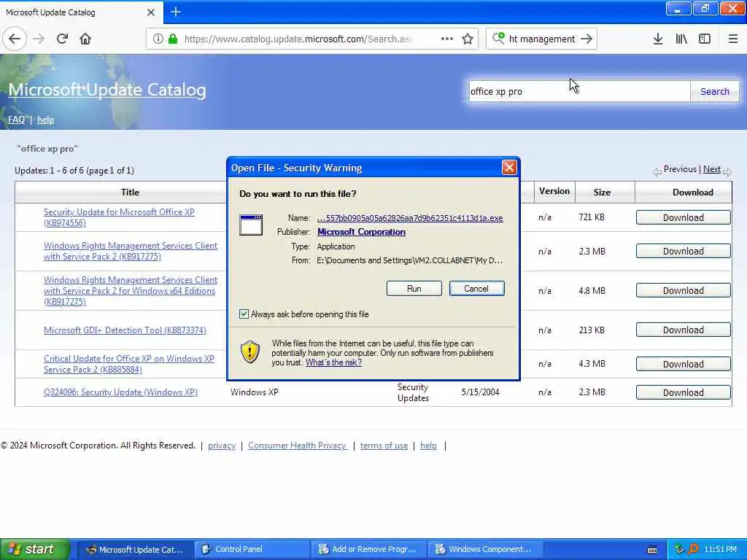This screenshot has height=560, width=747.
Task: Download the GDI+ Detection Tool KB873374
Action: pos(683,330)
